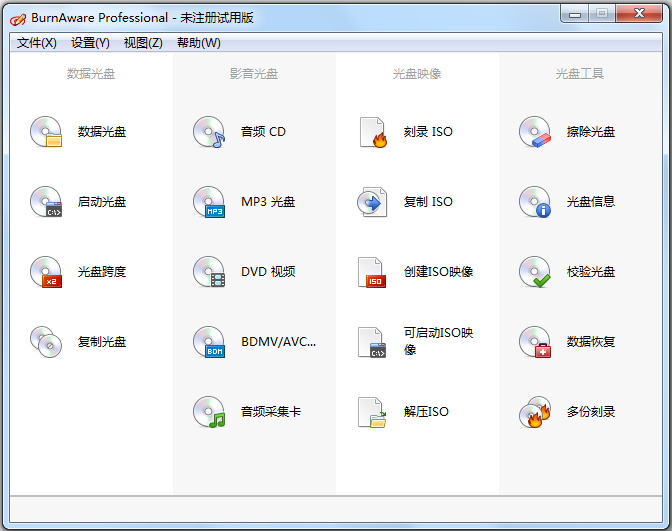
Task: Click the 光盘工具 column heading
Action: click(580, 74)
